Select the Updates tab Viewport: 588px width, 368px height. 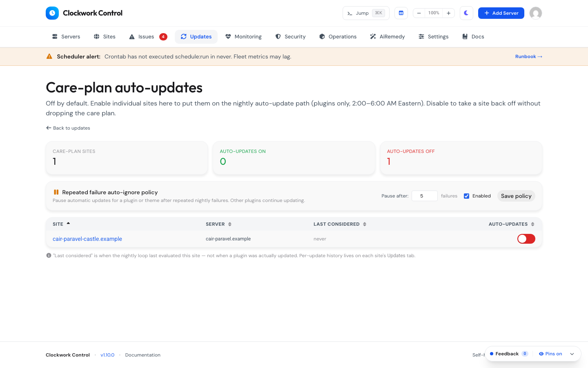coord(196,37)
